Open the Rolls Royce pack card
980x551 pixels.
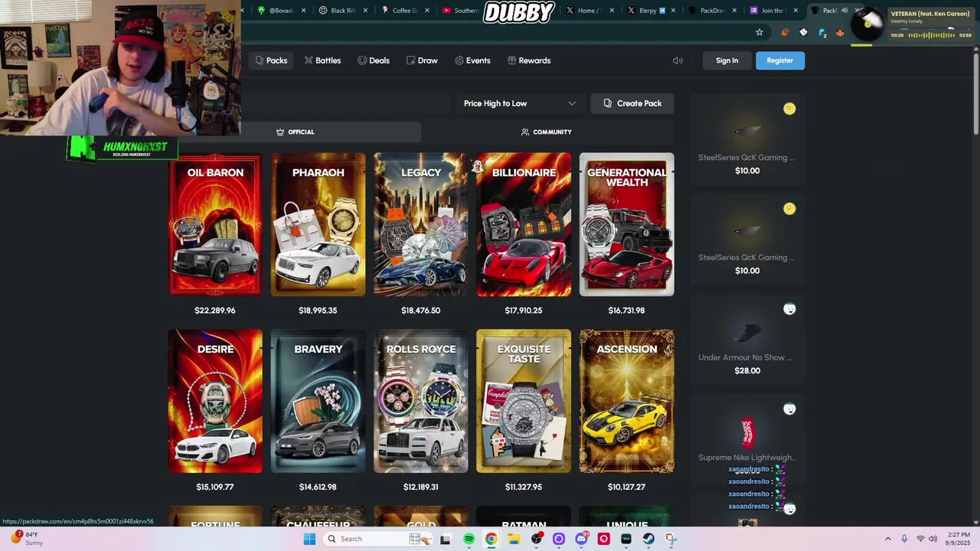coord(420,401)
